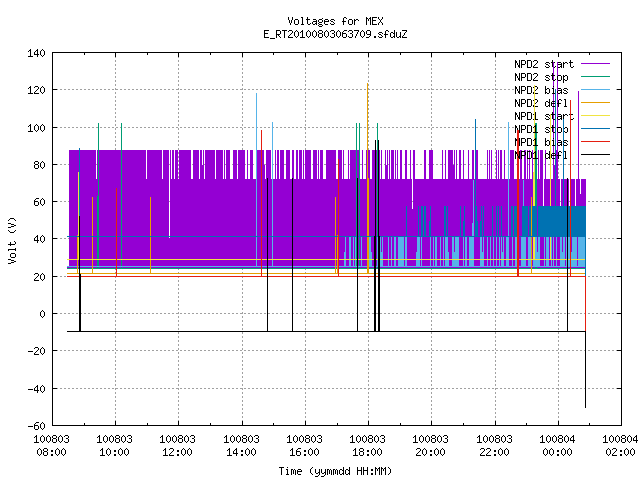
Task: Click the purple NPD2 start legend line
Action: [x=595, y=64]
